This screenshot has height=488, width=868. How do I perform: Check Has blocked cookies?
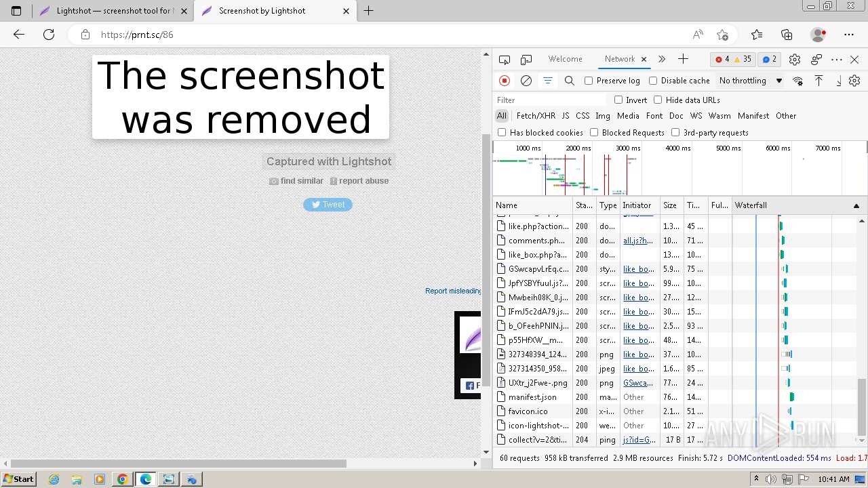coord(502,132)
